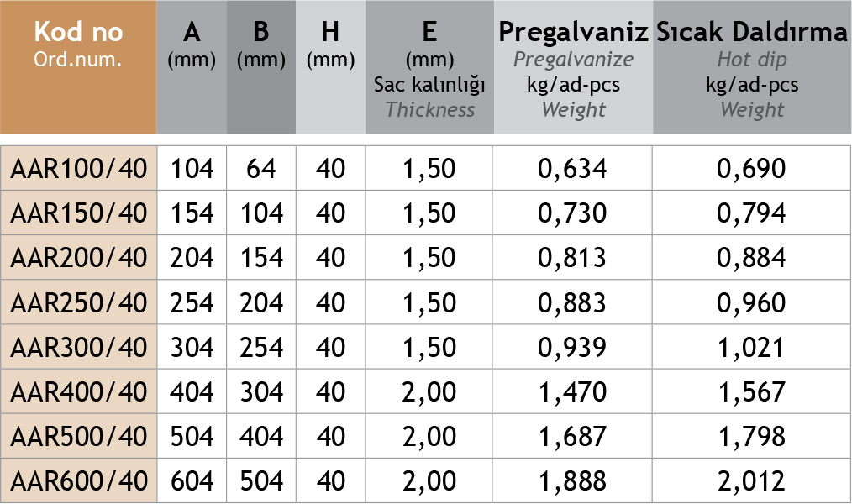This screenshot has width=852, height=504.
Task: Select order code AAR200/40
Action: pyautogui.click(x=79, y=258)
